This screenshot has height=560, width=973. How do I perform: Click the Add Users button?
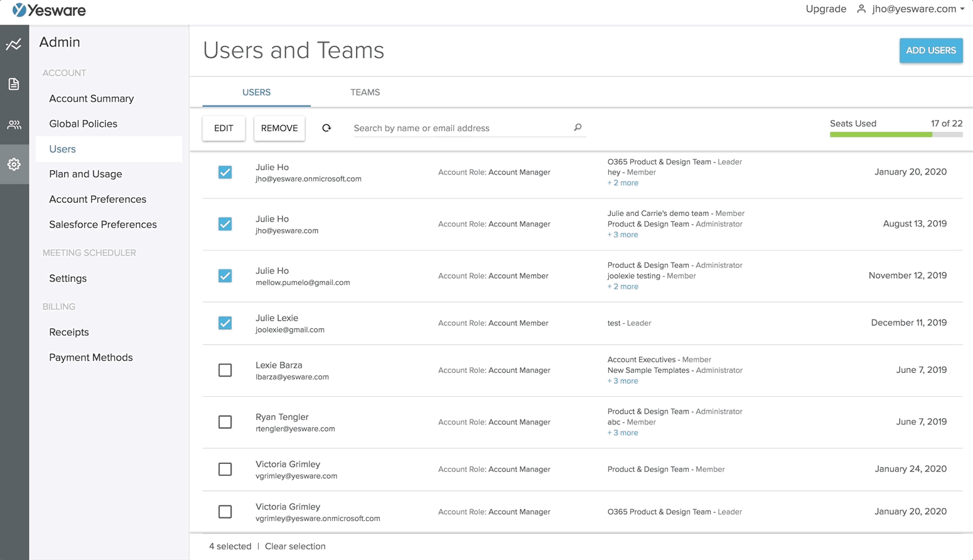click(x=930, y=50)
